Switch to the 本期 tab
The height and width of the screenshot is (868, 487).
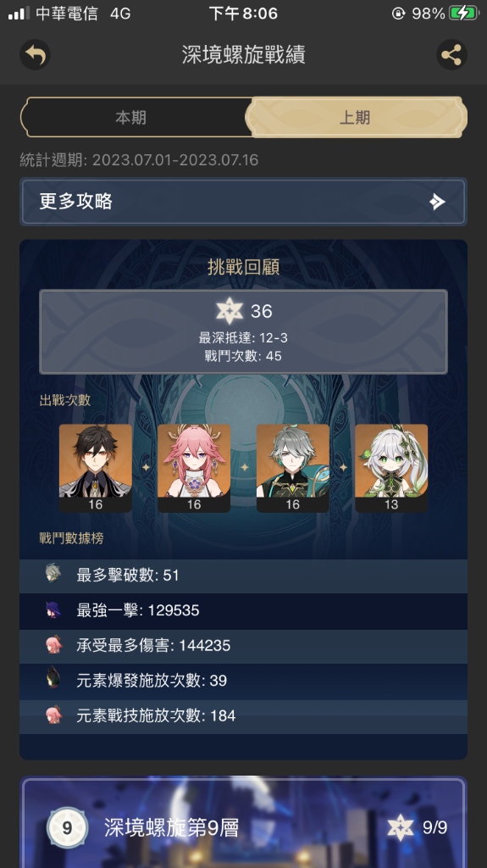coord(132,117)
